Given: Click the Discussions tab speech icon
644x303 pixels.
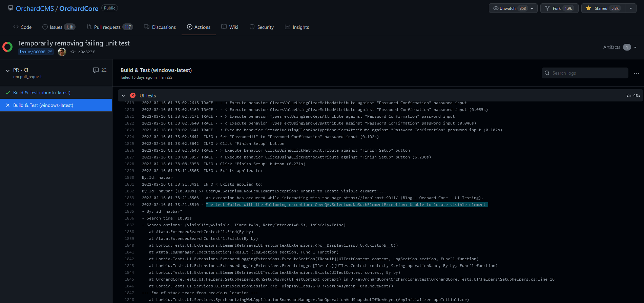Looking at the screenshot, I should (147, 27).
